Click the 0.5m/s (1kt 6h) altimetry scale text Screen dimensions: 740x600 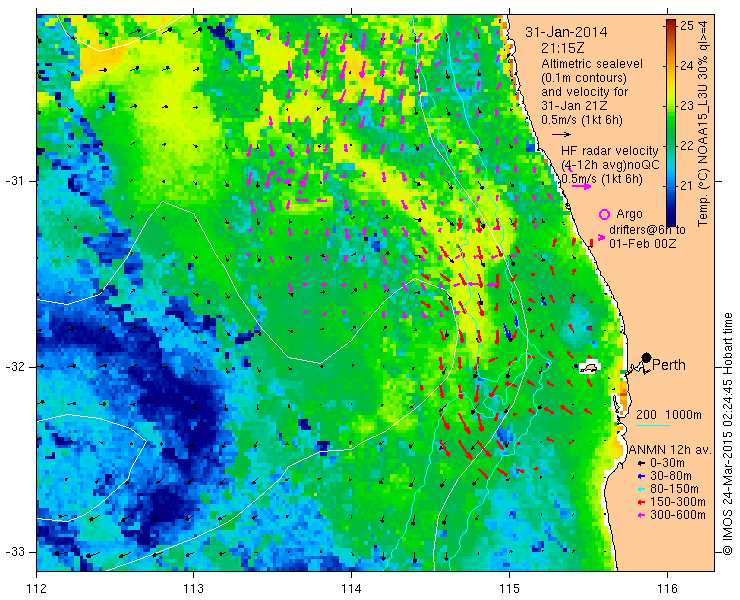tap(581, 120)
